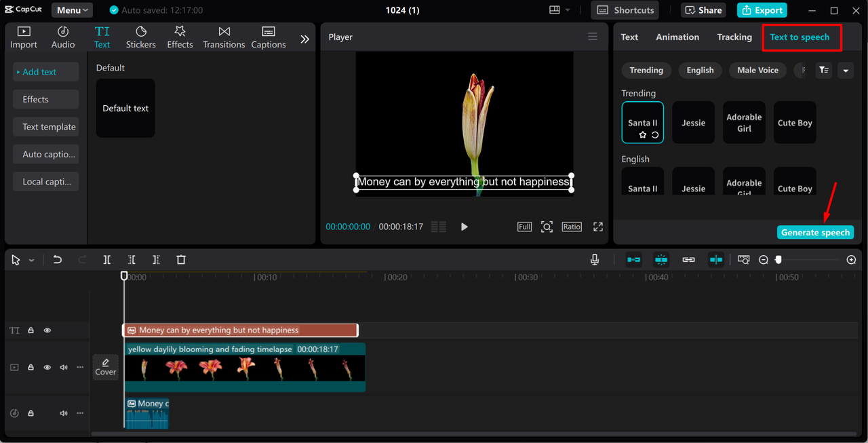Click the Full quality preview button
This screenshot has width=868, height=443.
524,227
